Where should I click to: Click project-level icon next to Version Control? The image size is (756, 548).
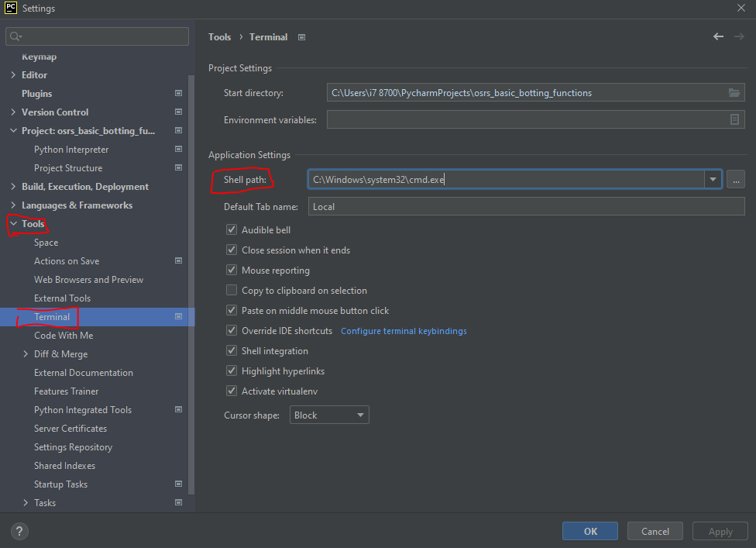point(178,112)
